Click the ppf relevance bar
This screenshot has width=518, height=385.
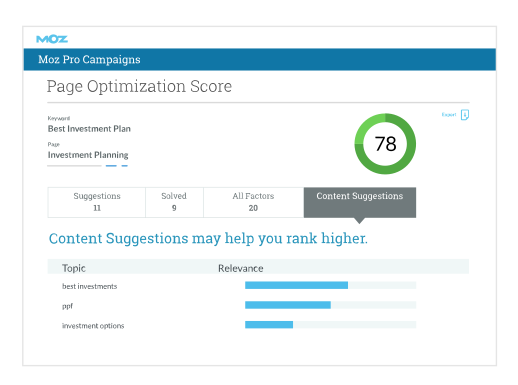pos(330,305)
